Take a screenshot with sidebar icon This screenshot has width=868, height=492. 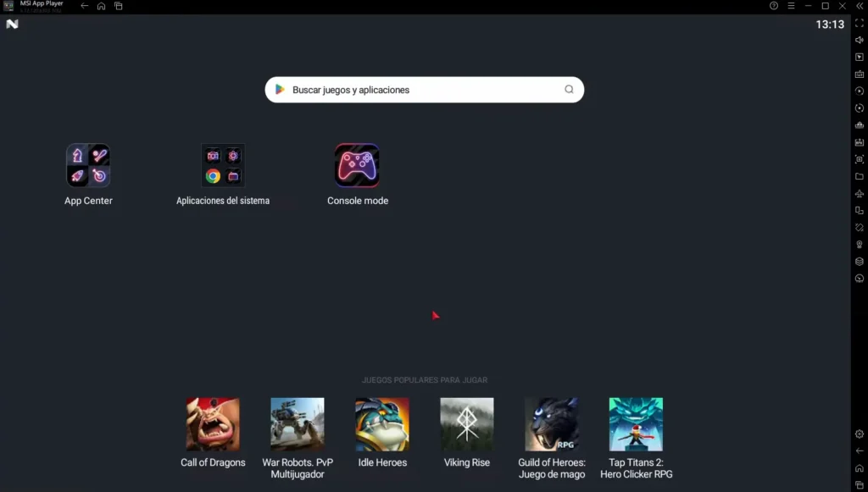click(x=860, y=159)
